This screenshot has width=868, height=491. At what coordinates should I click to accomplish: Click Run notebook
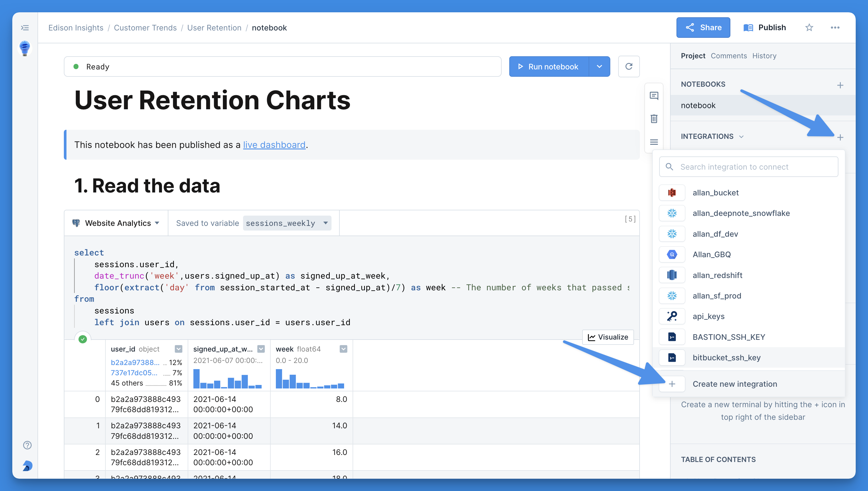click(549, 67)
